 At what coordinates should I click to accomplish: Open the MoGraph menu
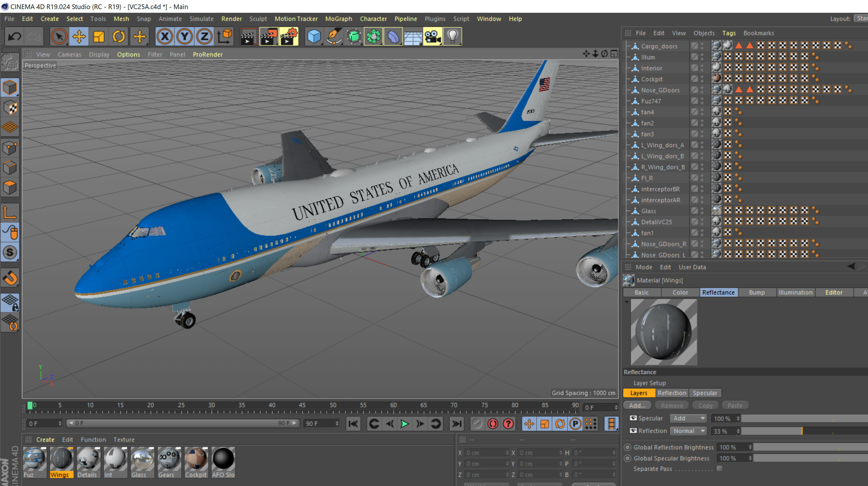click(338, 19)
